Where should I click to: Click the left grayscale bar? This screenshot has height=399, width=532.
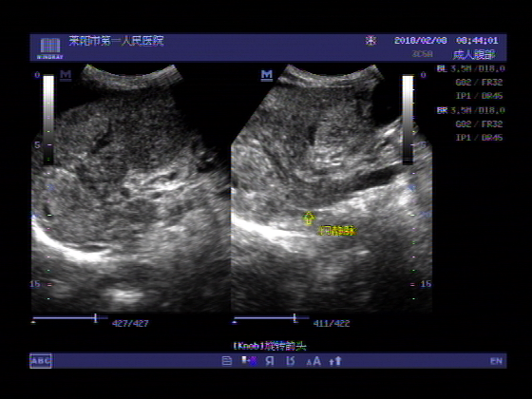[x=48, y=120]
